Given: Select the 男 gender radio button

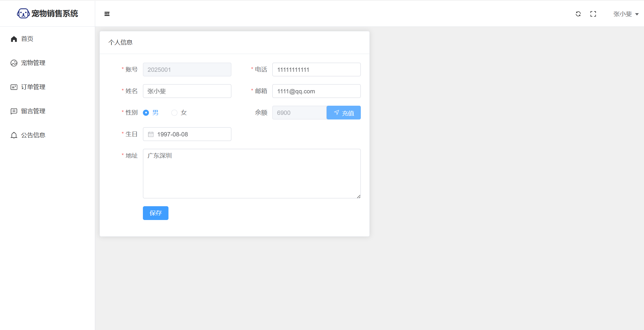Looking at the screenshot, I should tap(146, 113).
